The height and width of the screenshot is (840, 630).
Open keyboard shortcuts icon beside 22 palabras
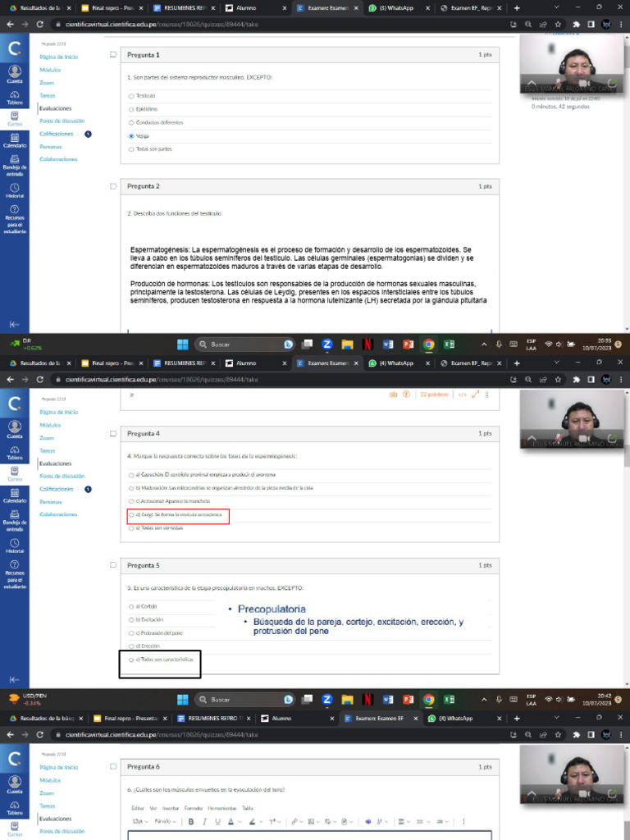(393, 395)
